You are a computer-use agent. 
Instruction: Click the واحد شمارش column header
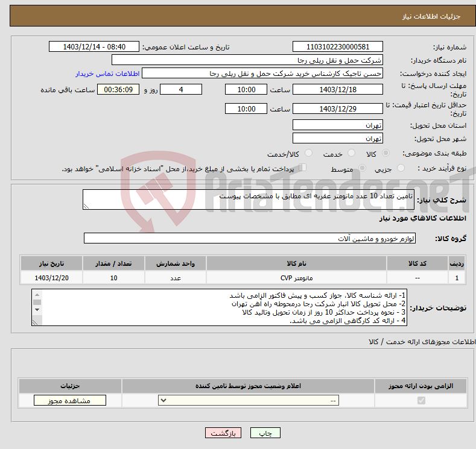[x=176, y=263]
